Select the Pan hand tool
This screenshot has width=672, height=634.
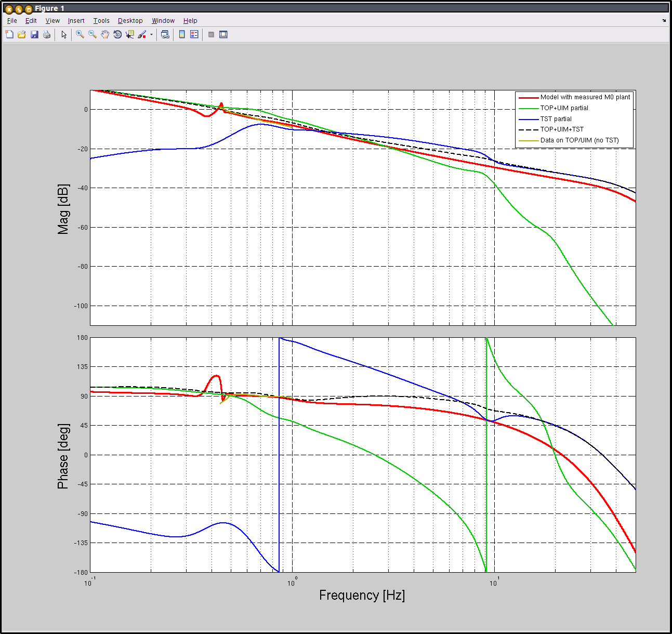coord(105,34)
